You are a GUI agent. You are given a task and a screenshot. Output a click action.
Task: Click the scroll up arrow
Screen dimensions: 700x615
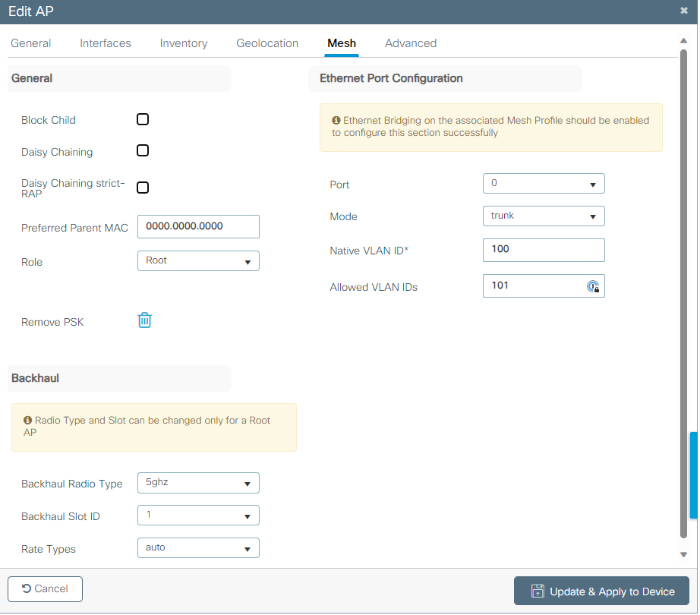click(x=683, y=41)
